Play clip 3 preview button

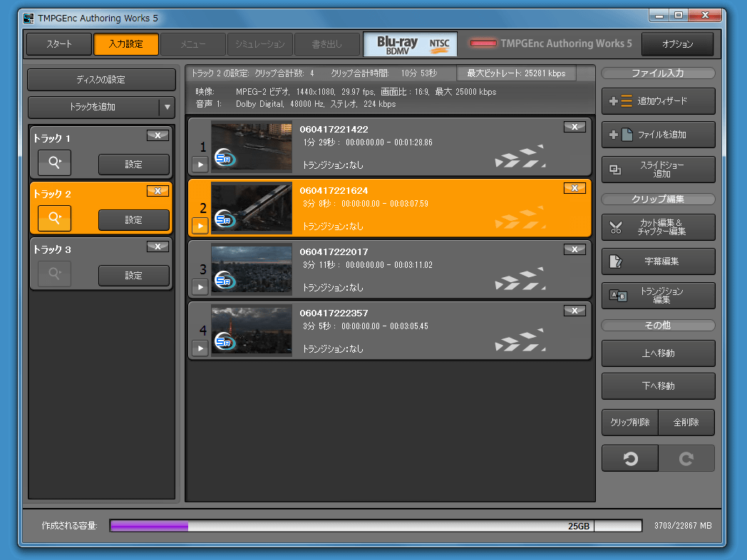point(200,288)
